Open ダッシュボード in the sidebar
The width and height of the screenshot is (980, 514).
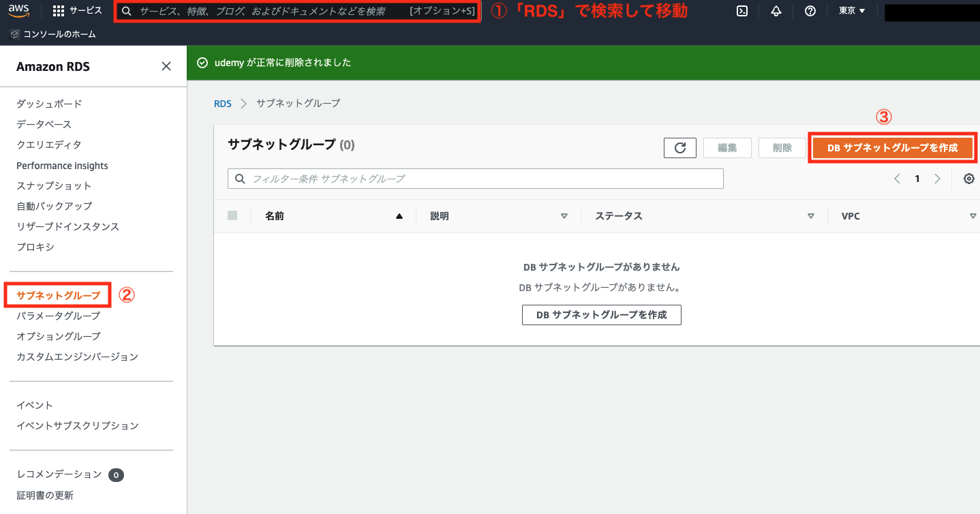click(49, 104)
